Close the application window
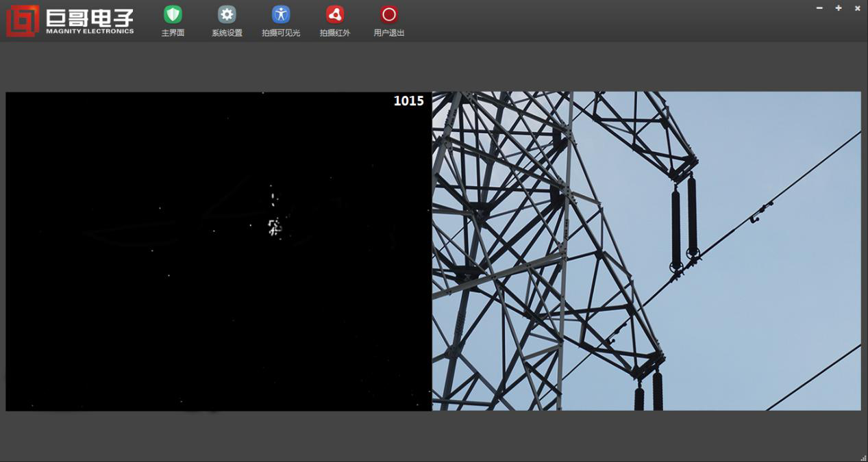This screenshot has height=462, width=868. coord(857,8)
